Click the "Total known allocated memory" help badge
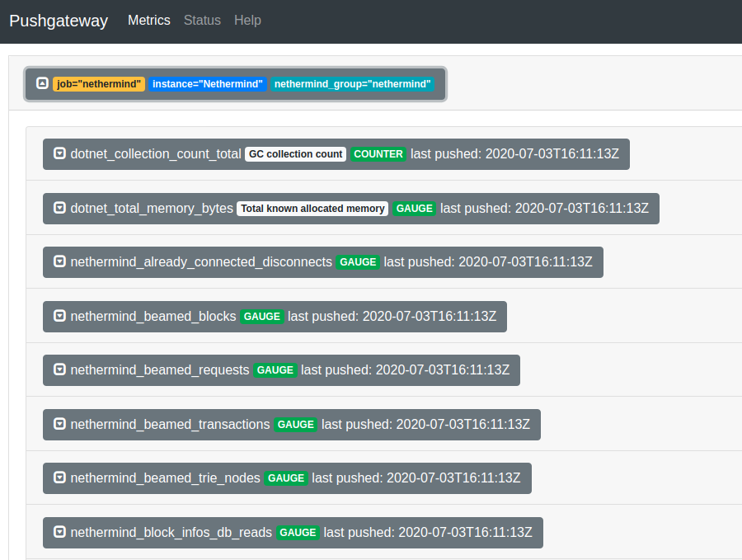 point(312,209)
